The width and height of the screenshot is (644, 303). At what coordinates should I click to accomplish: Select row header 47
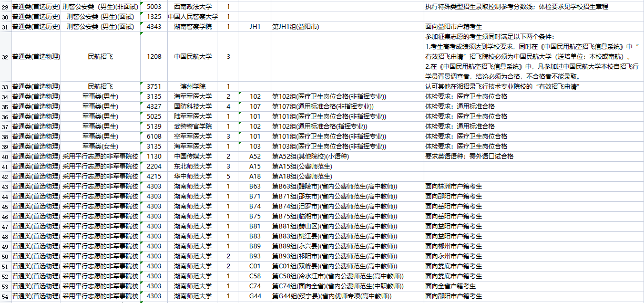pos(5,226)
